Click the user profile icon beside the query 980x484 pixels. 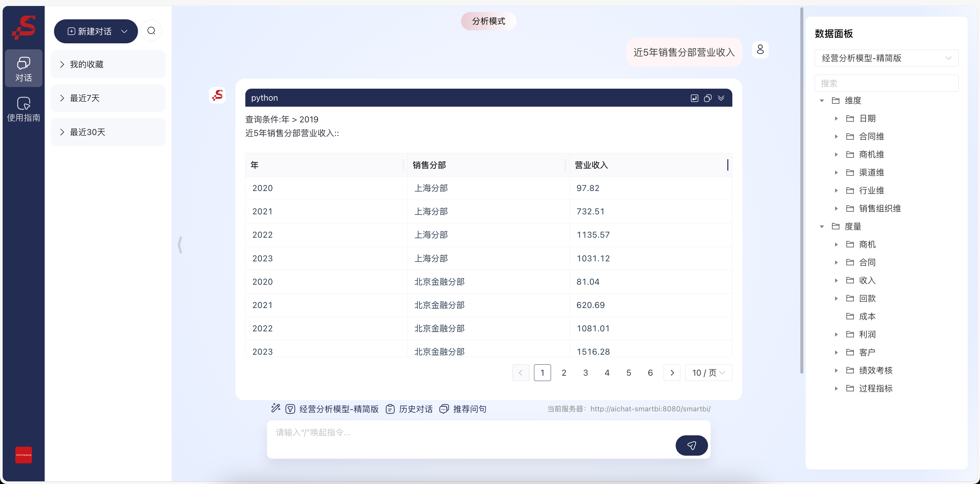point(760,49)
